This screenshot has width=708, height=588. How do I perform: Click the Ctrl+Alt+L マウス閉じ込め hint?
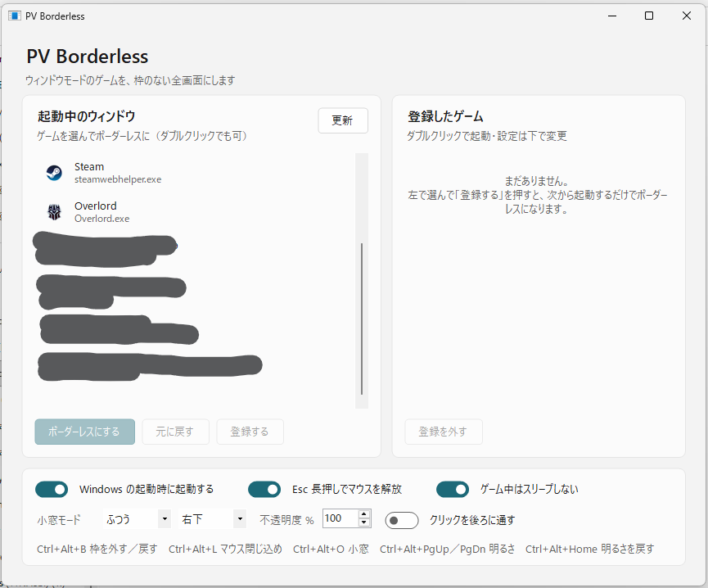tap(225, 550)
